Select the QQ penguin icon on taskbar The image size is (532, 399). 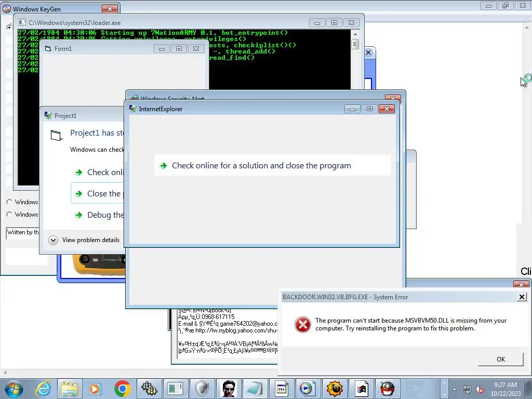click(388, 389)
